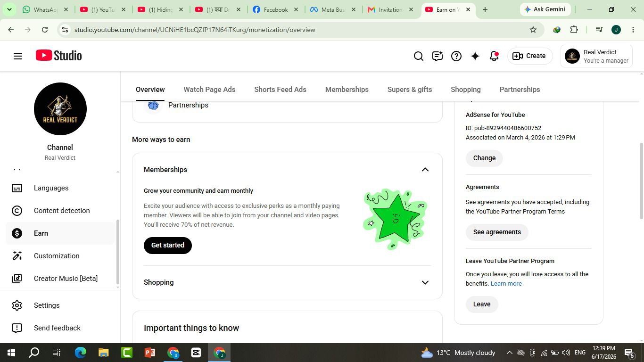Click Change under AdSense for YouTube
The image size is (644, 362).
pyautogui.click(x=484, y=158)
